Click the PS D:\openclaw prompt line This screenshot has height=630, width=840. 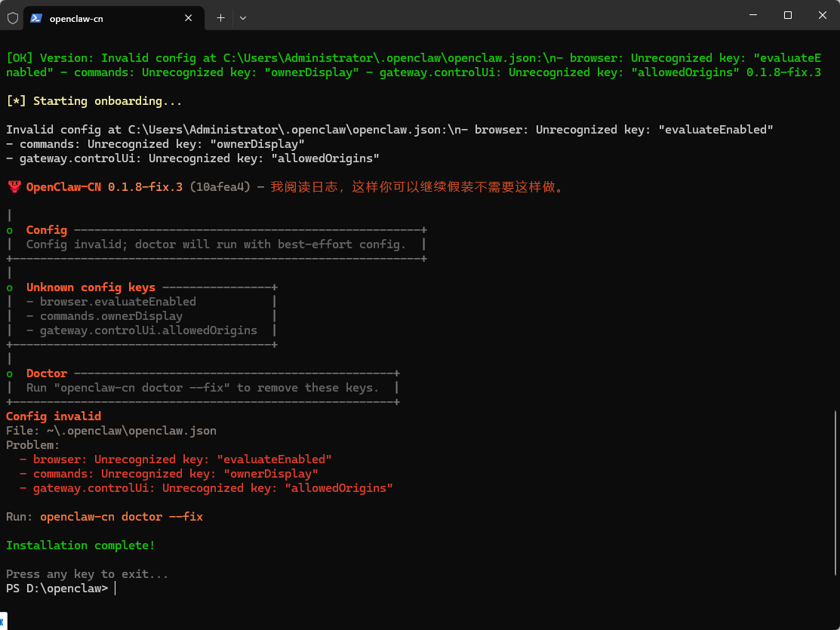coord(57,589)
